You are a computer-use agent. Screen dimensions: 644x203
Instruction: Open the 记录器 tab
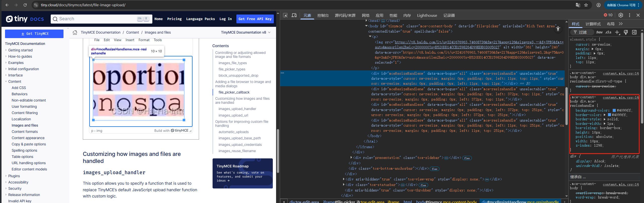449,15
